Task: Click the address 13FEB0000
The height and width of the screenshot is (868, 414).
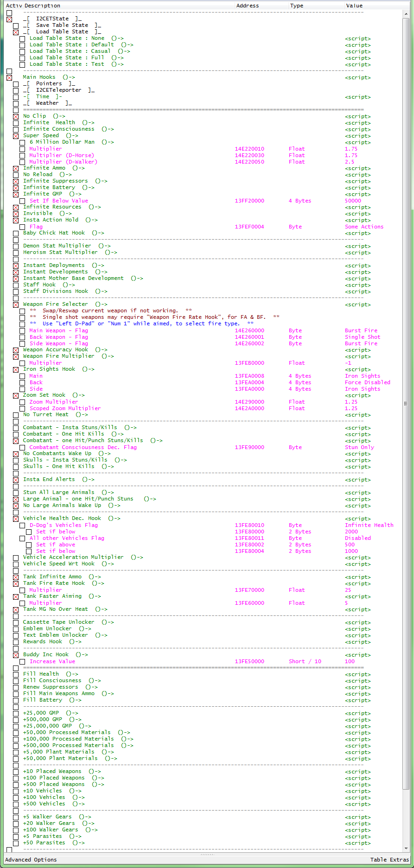Action: pyautogui.click(x=249, y=363)
